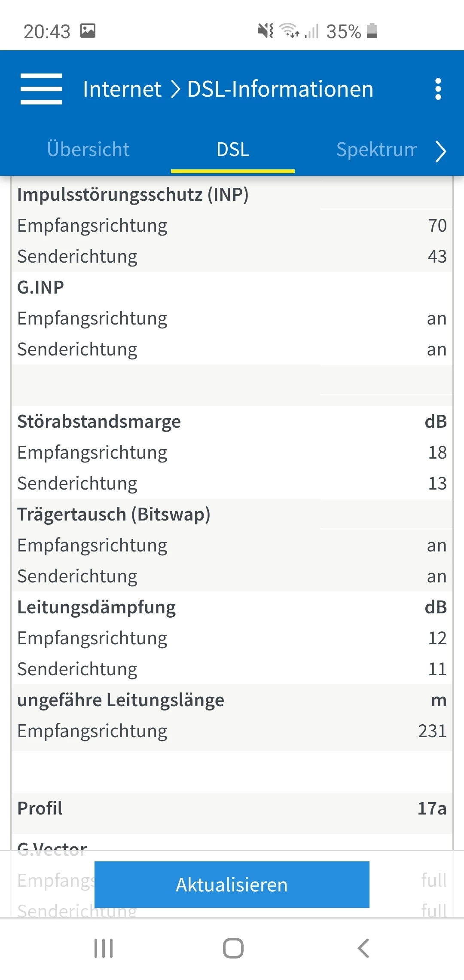
Task: Open the three-dot overflow menu
Action: (x=438, y=89)
